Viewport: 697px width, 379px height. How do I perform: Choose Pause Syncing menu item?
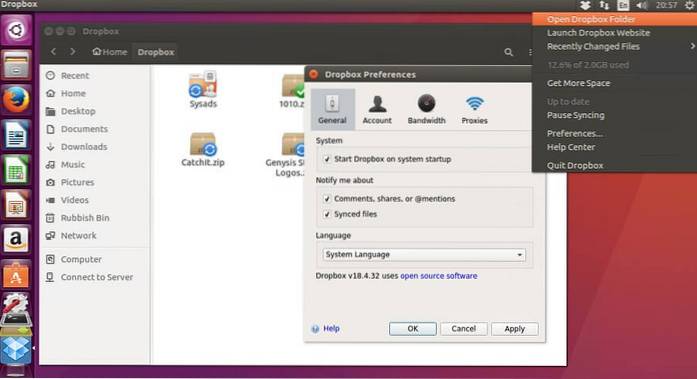[615, 115]
